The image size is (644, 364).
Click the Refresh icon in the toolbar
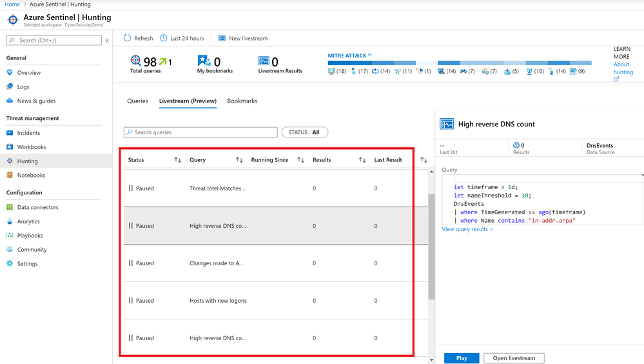coord(128,38)
